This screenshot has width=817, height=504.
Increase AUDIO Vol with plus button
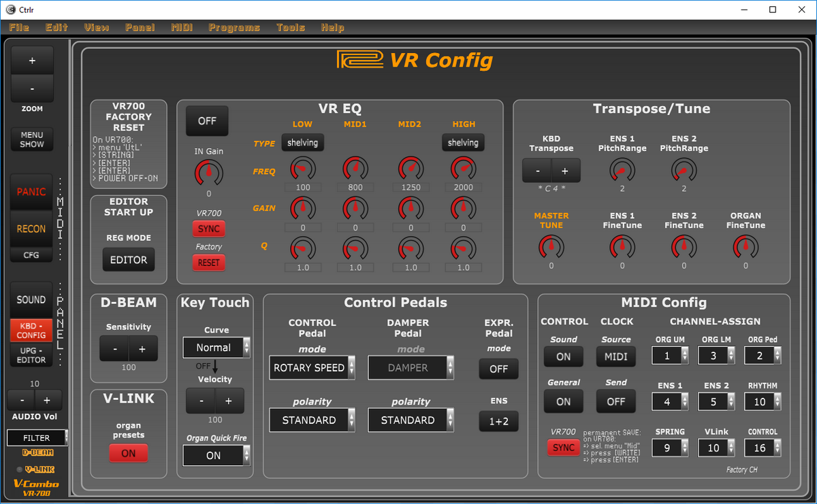pyautogui.click(x=48, y=400)
